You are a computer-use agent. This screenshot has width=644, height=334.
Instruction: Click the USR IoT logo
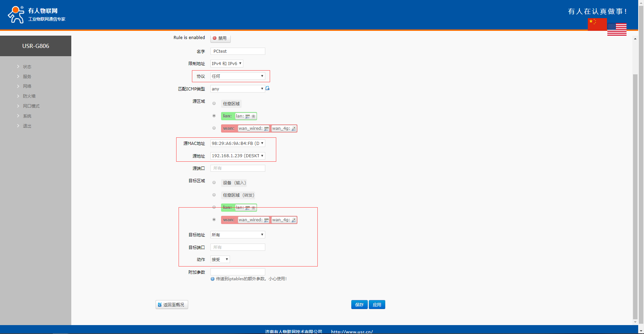click(16, 14)
